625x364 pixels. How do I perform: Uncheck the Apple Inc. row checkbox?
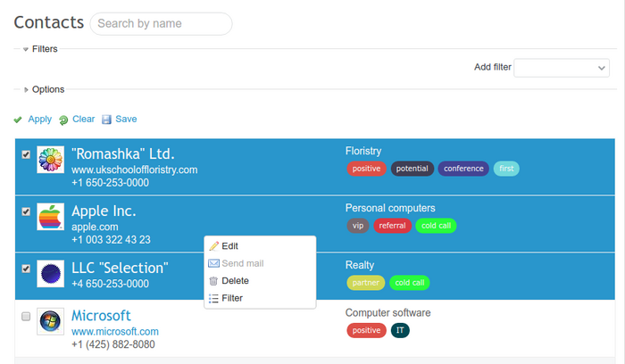(26, 211)
